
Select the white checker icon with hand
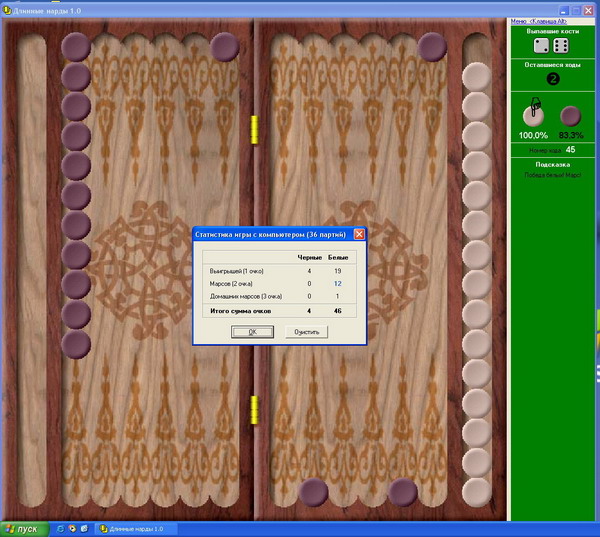tap(534, 115)
